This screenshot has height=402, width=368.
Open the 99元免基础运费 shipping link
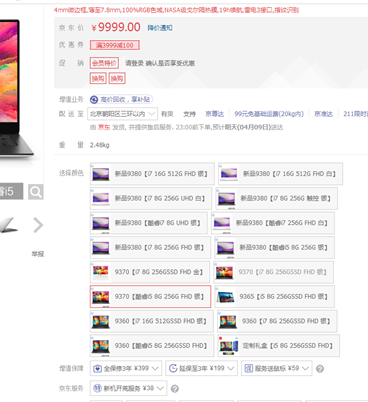click(x=269, y=114)
